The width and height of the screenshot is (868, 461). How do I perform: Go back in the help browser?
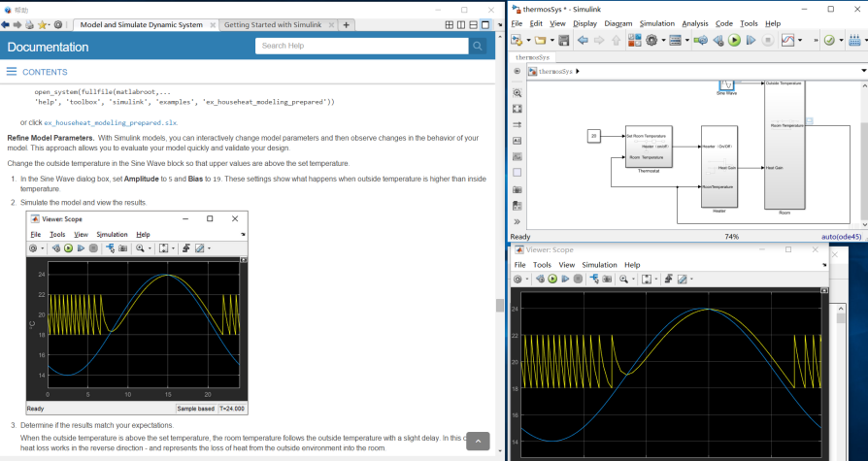tap(7, 24)
